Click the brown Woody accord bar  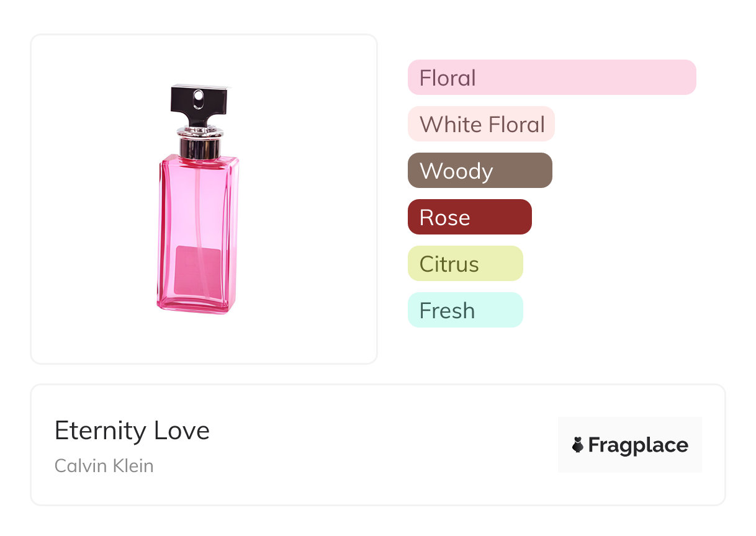(x=479, y=171)
